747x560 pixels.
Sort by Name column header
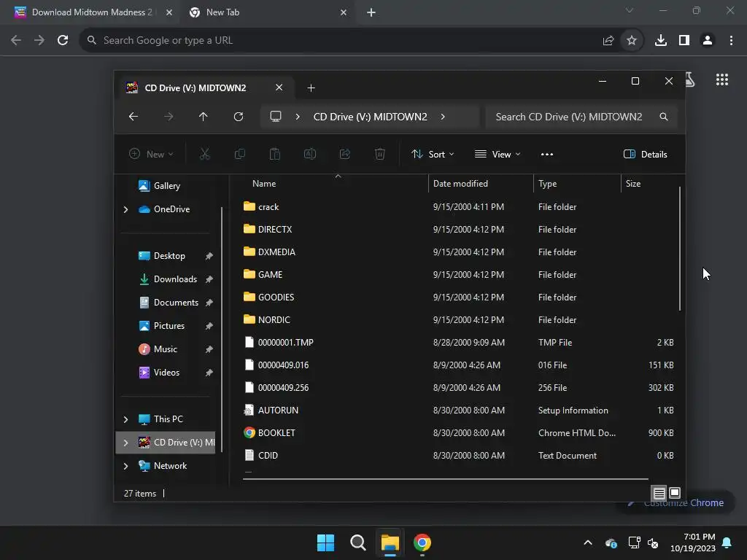click(264, 184)
